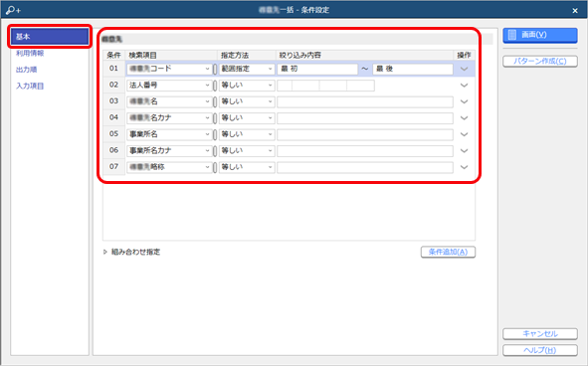Viewport: 588px width, 366px height.
Task: Click 条件追加(A) to add a condition
Action: click(448, 252)
